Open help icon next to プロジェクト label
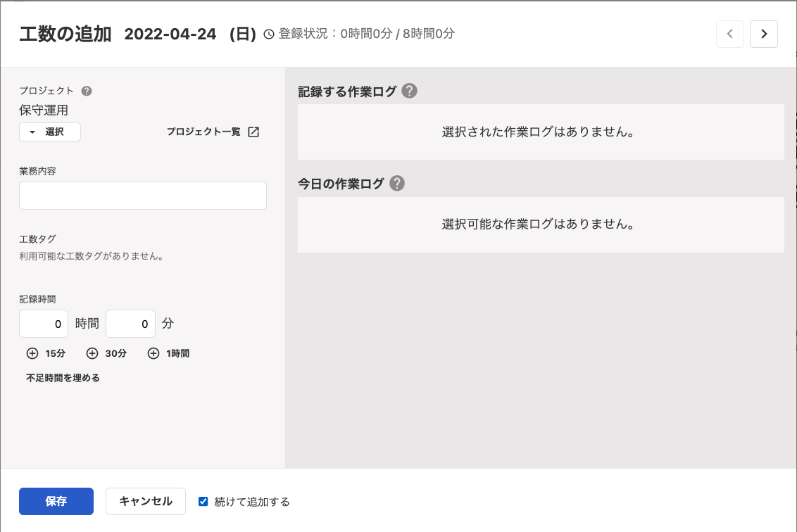 [87, 91]
